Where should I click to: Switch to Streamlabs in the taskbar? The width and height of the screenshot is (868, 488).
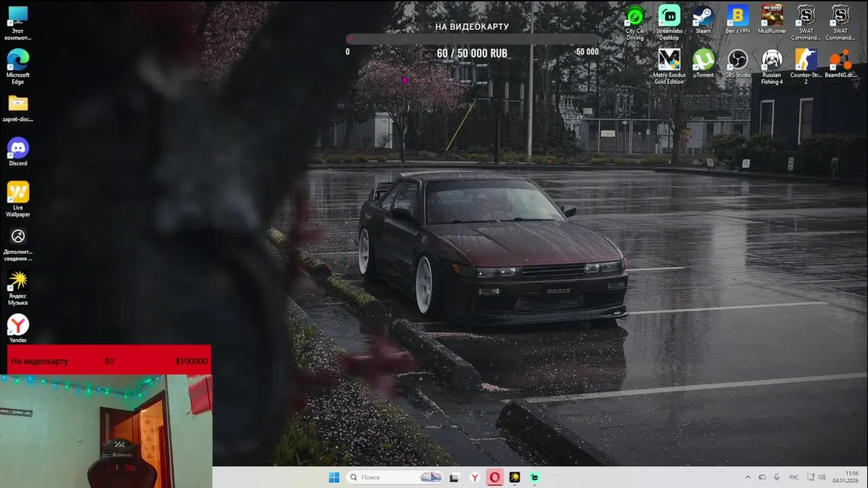(x=534, y=477)
